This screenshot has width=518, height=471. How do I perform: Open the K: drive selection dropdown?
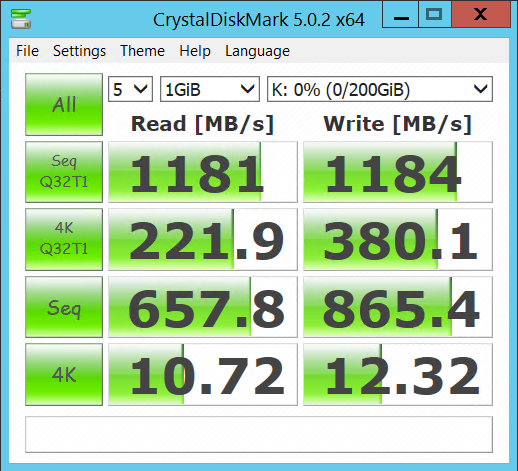pos(380,89)
